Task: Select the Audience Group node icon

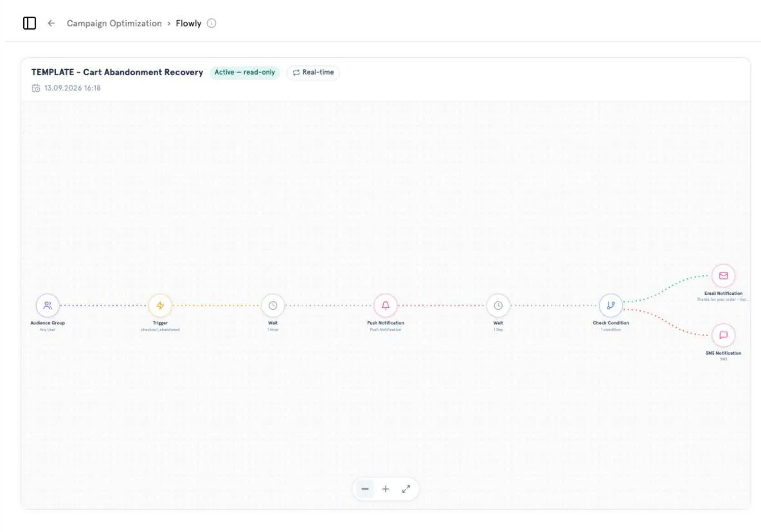Action: [48, 306]
